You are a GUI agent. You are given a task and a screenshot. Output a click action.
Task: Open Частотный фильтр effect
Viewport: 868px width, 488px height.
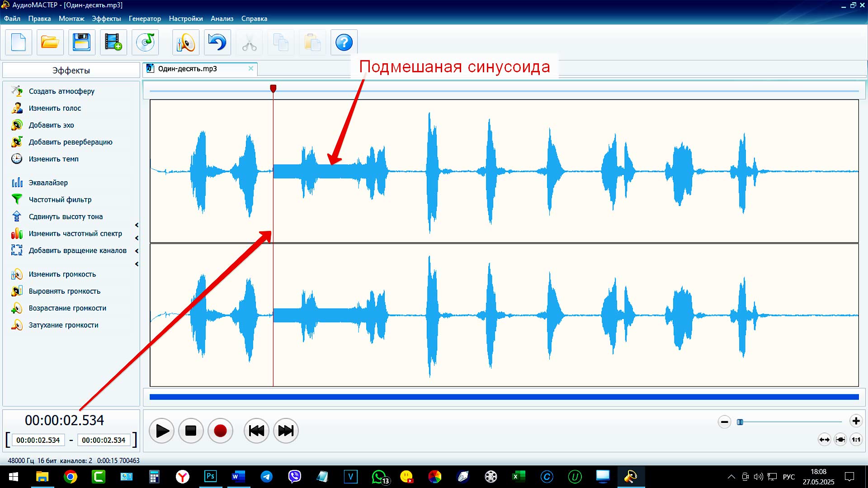coord(60,200)
